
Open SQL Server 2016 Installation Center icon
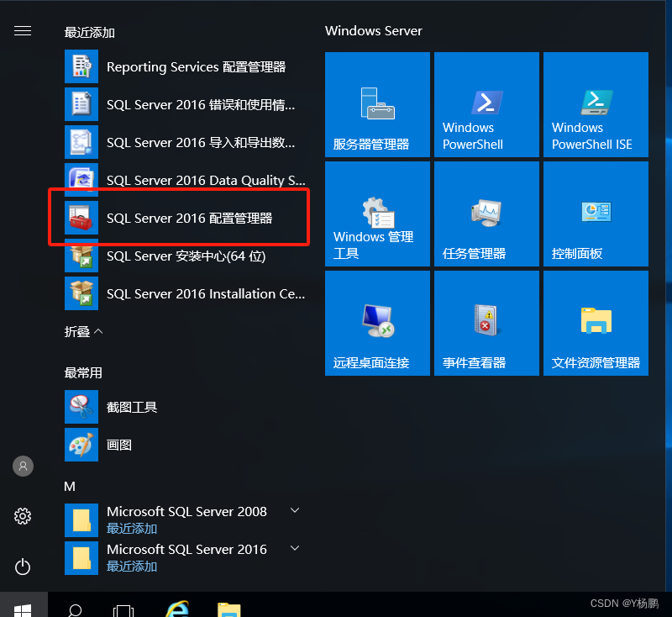pos(81,293)
